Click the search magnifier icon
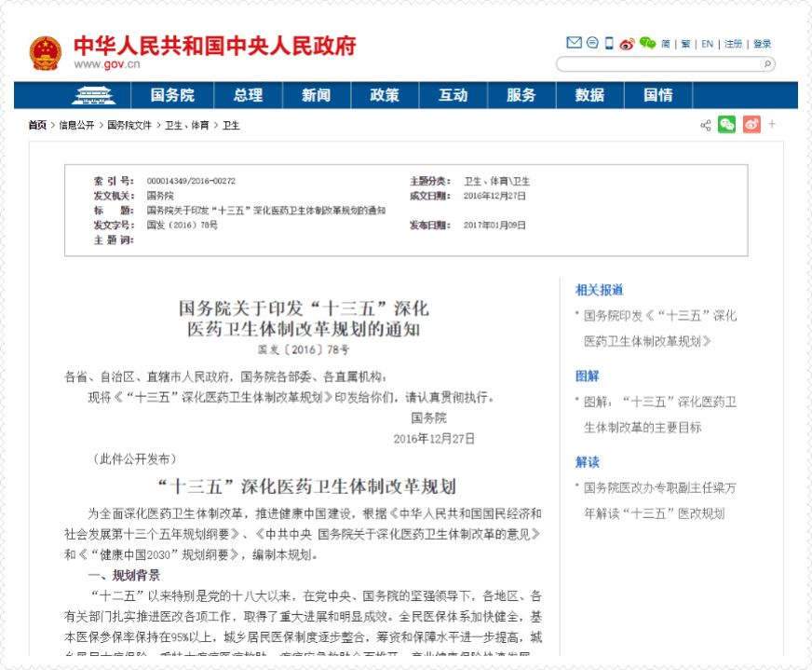 click(767, 64)
